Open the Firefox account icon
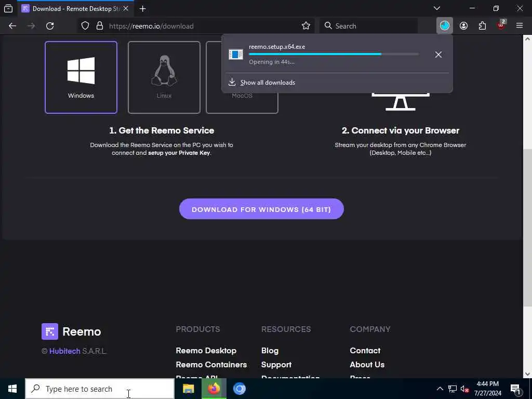Screen dimensions: 532x399 [x=463, y=26]
